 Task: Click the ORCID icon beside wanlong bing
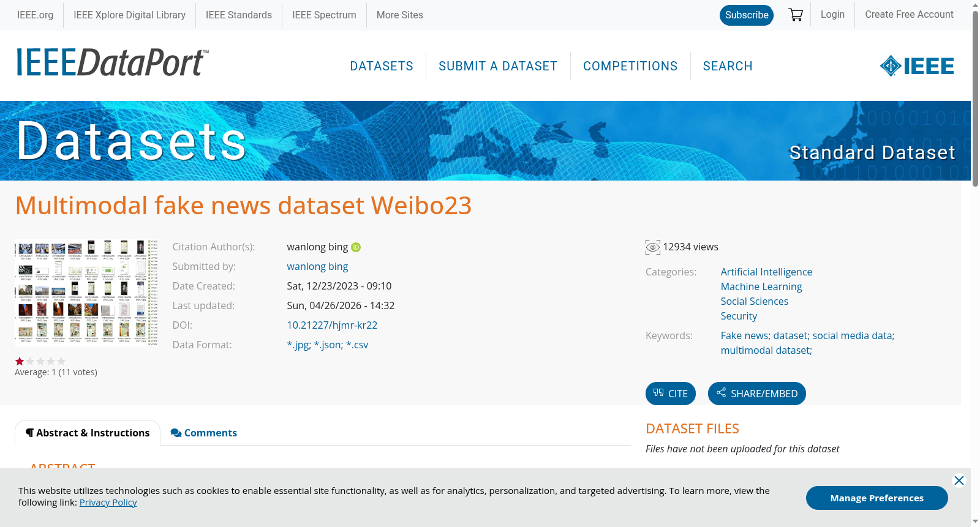click(356, 247)
